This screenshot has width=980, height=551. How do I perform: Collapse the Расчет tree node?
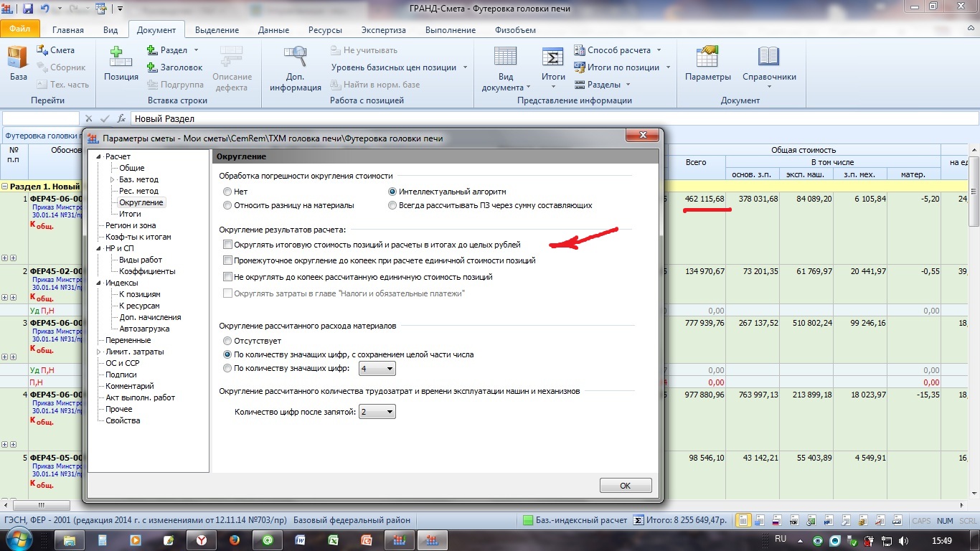pos(99,156)
